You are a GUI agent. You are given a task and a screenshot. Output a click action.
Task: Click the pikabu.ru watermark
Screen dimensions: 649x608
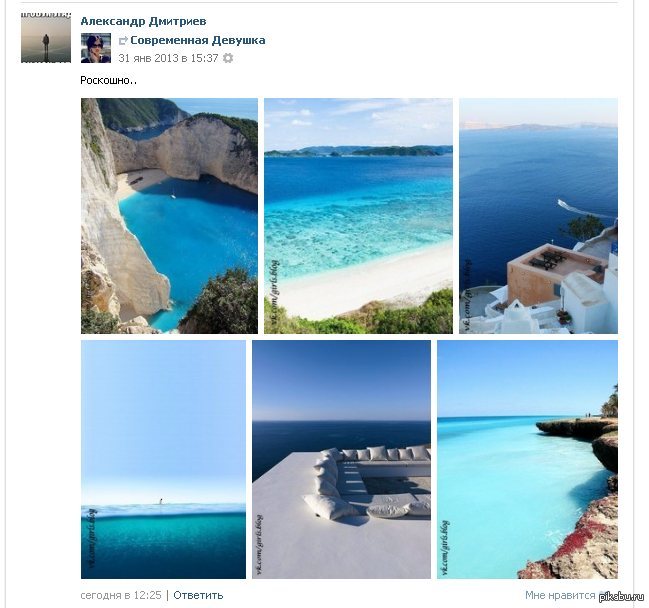pyautogui.click(x=622, y=597)
